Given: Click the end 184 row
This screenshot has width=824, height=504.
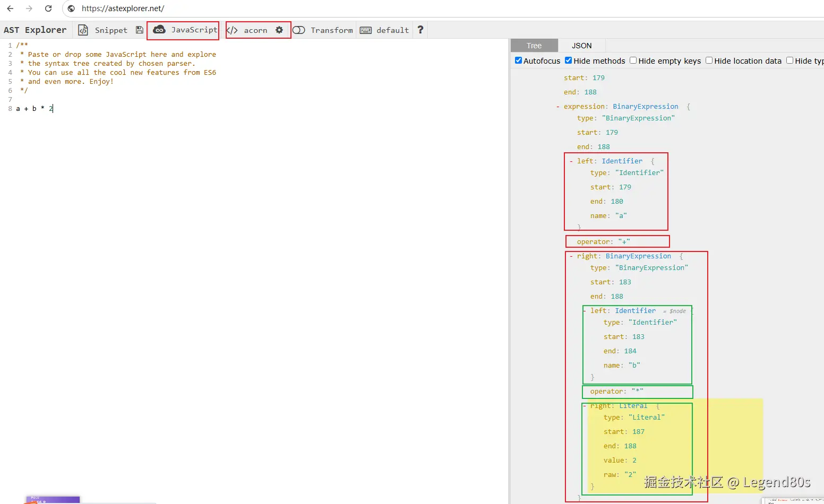Looking at the screenshot, I should 620,351.
